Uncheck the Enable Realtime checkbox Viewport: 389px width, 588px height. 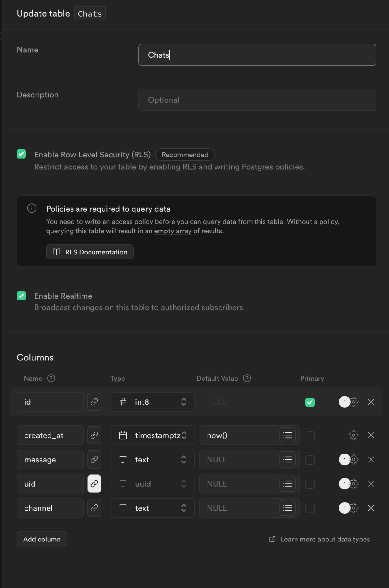click(21, 296)
